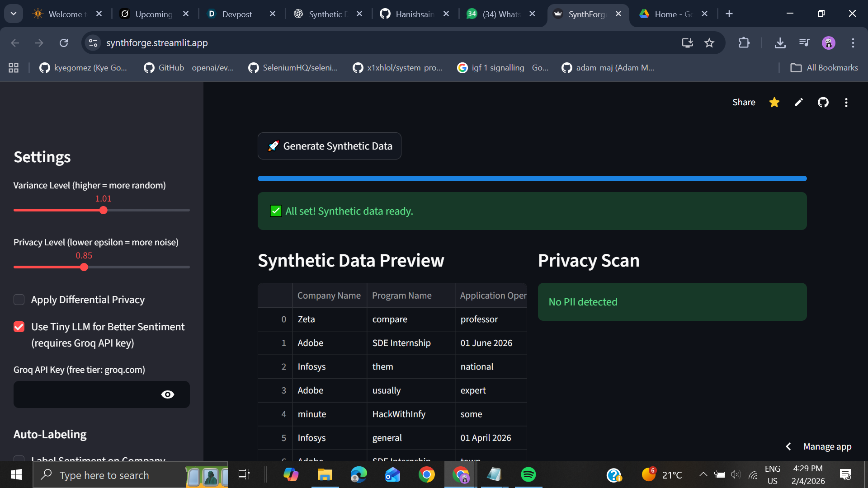Uncheck Use Tiny LLM for Better Sentiment
The width and height of the screenshot is (868, 488).
(x=19, y=327)
